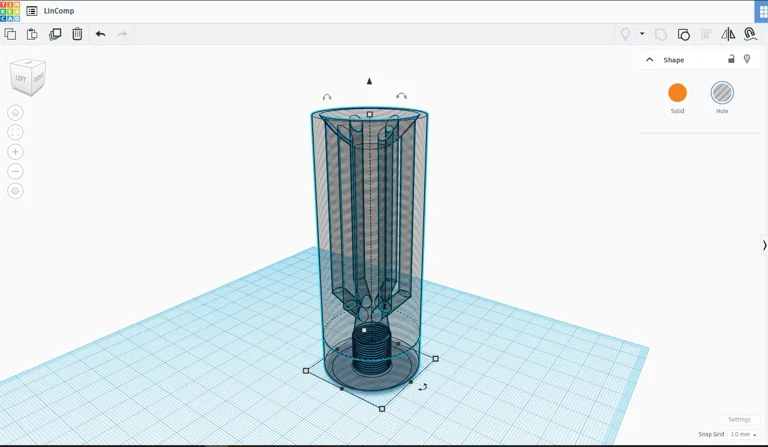Open the Snap Grid 1.0 mm dropdown
768x447 pixels.
(x=743, y=434)
